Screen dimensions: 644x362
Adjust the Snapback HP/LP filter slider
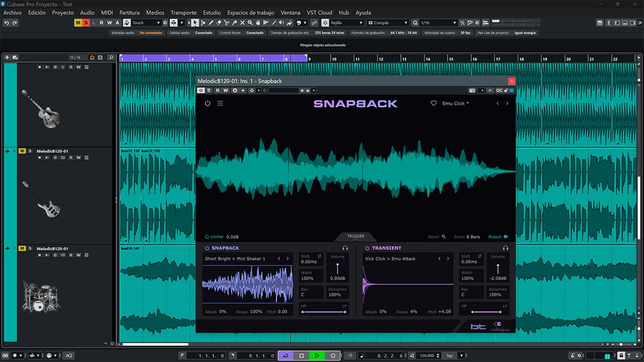324,312
